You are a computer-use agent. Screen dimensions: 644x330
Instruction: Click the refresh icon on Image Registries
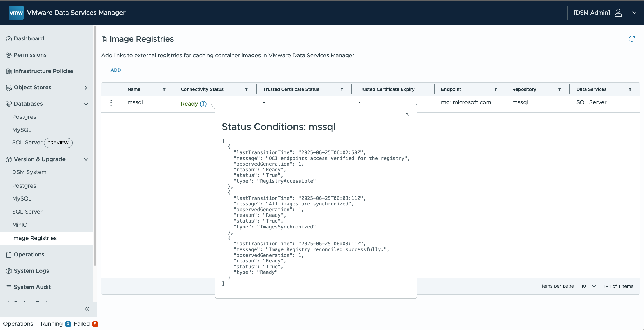631,39
